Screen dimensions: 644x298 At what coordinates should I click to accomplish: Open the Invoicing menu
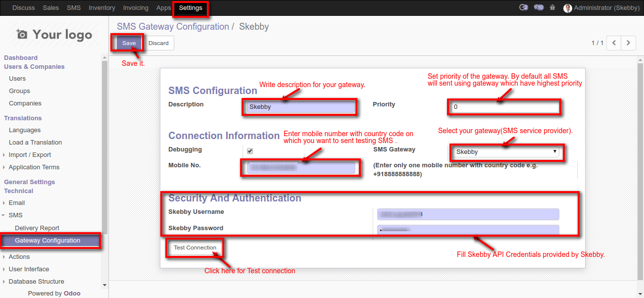pyautogui.click(x=136, y=8)
